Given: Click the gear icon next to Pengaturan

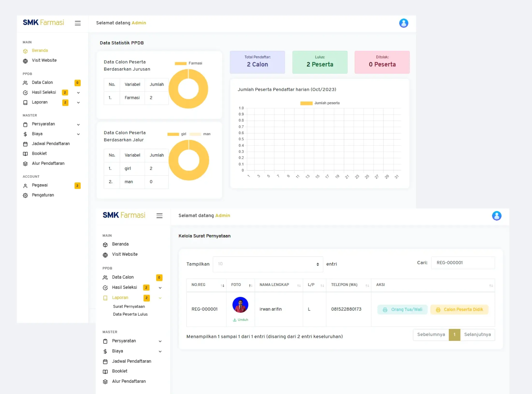Looking at the screenshot, I should pos(25,195).
